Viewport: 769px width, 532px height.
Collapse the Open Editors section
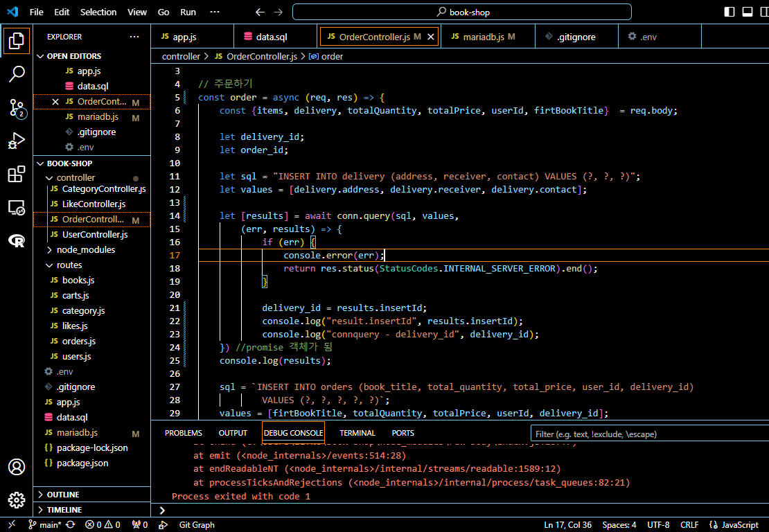(40, 56)
